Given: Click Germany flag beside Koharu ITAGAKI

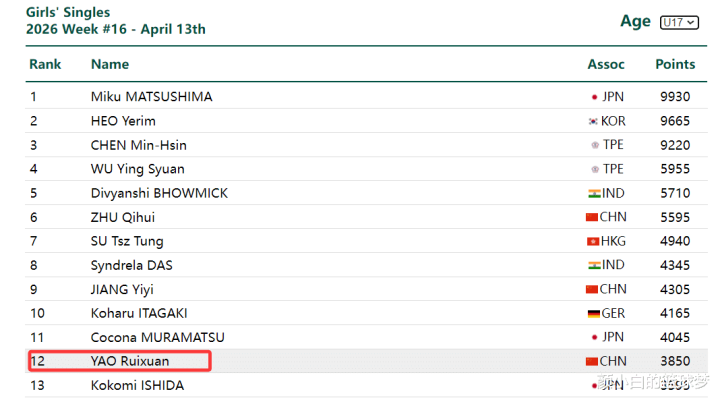Looking at the screenshot, I should [x=592, y=313].
